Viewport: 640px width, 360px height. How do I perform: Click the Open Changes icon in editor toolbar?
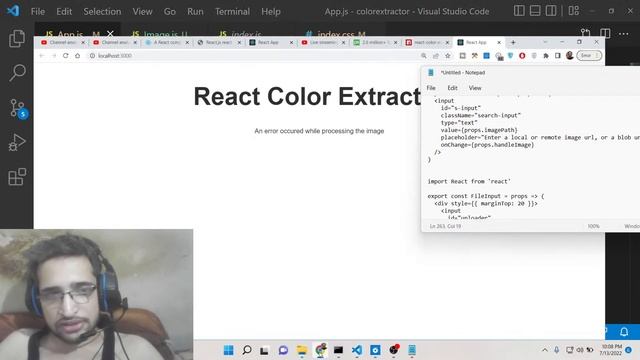pyautogui.click(x=586, y=33)
